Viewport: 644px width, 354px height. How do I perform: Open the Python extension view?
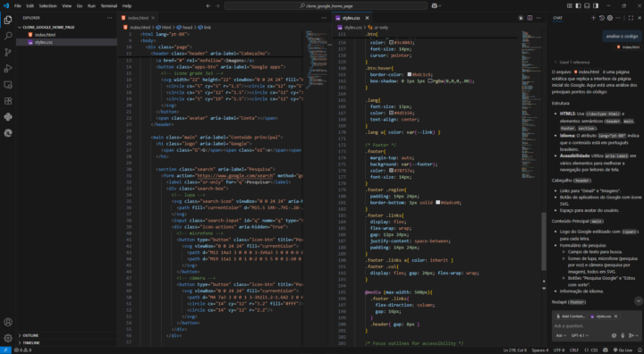[x=8, y=117]
